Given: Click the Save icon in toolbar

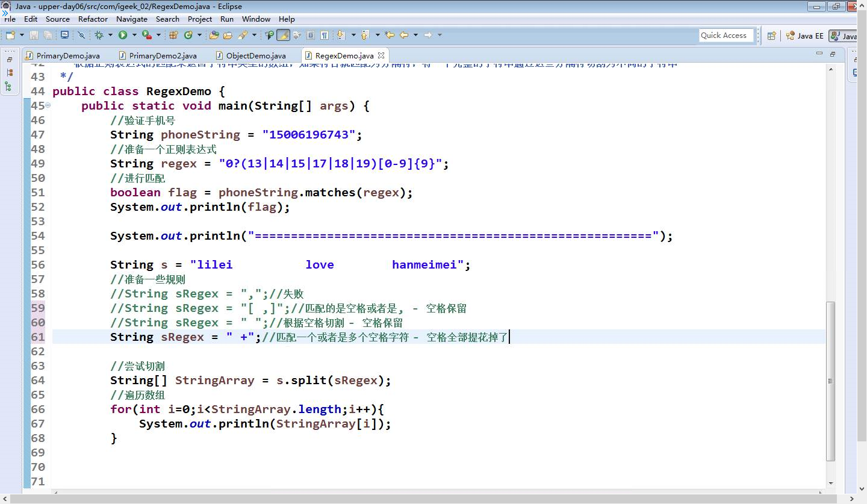Looking at the screenshot, I should 34,35.
